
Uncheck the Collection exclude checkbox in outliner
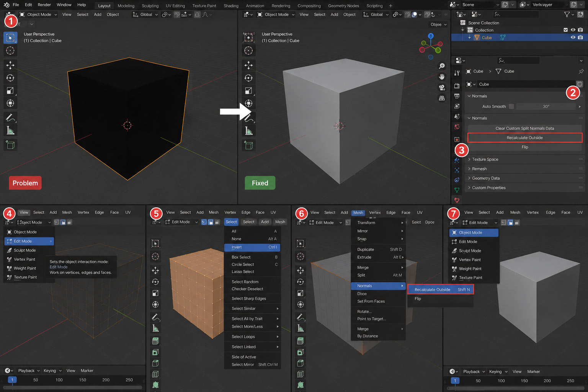point(566,30)
